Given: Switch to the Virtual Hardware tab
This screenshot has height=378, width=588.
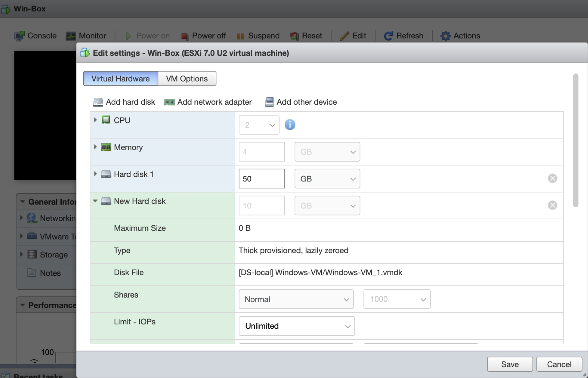Looking at the screenshot, I should click(x=121, y=79).
